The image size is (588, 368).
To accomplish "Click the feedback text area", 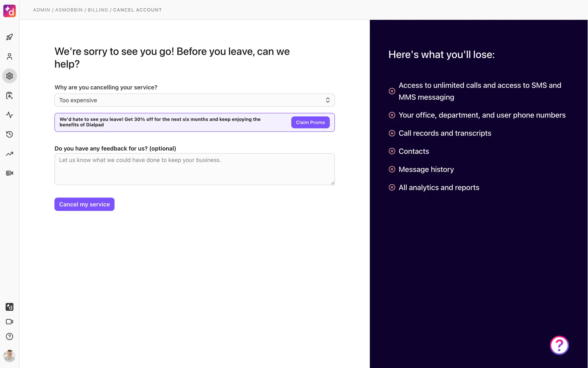I will [x=194, y=169].
